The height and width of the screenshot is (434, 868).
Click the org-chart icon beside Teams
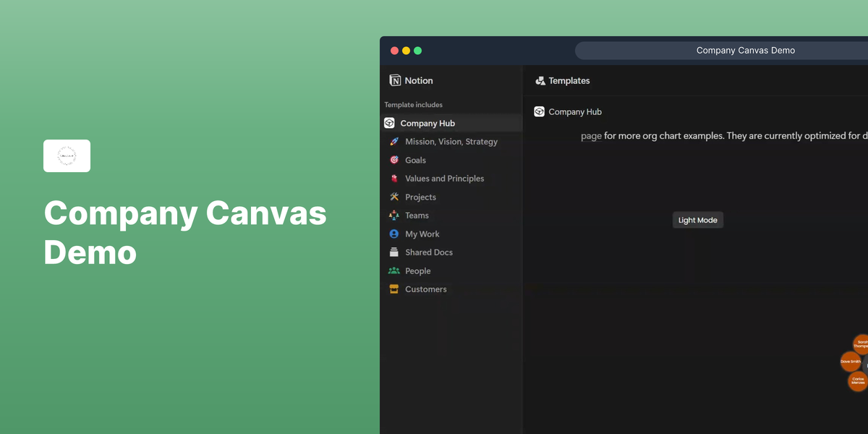click(x=394, y=216)
